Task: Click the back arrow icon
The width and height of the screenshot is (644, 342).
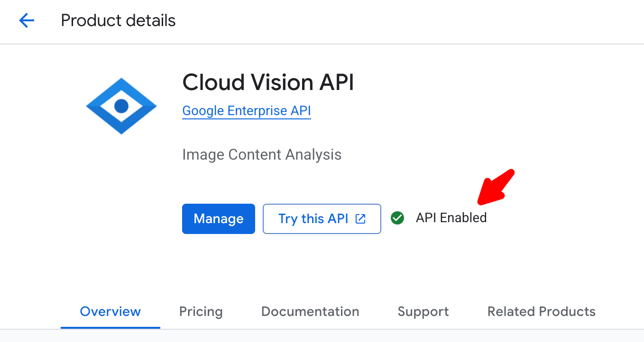Action: (27, 20)
